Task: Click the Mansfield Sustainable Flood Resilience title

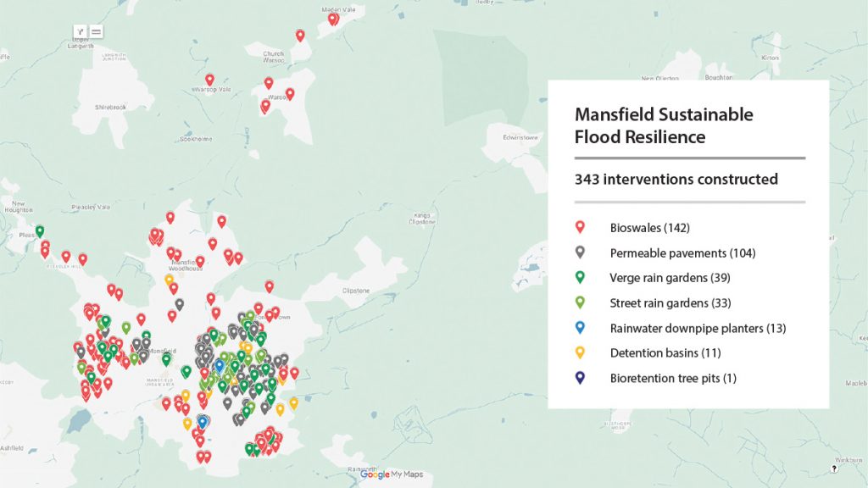Action: coord(664,125)
